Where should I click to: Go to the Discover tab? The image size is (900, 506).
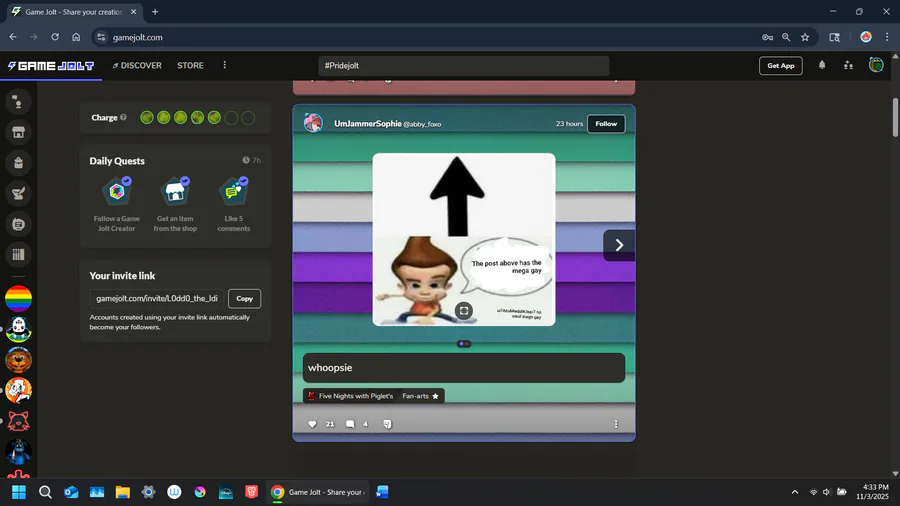coord(137,65)
